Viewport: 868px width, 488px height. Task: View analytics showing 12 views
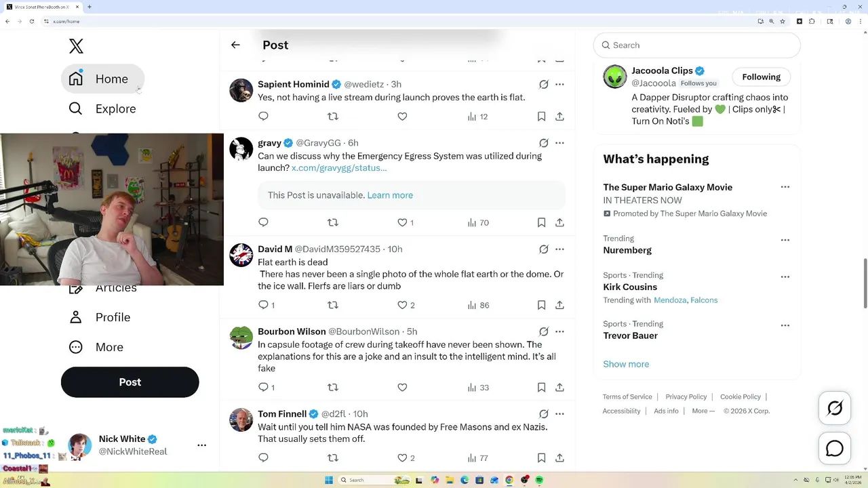click(477, 117)
